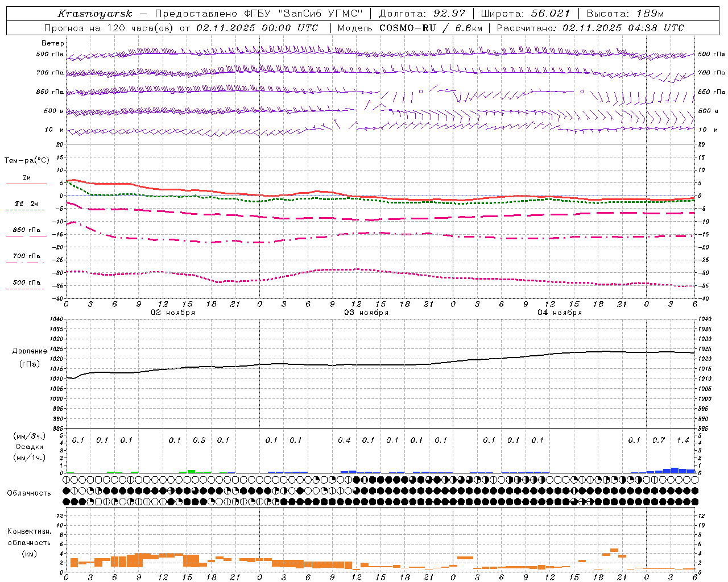
Task: Click the Высота: 189м header field
Action: coord(626,14)
